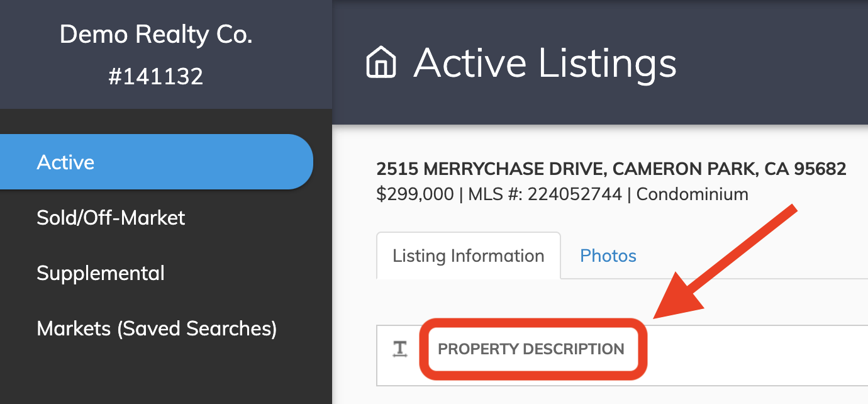This screenshot has height=404, width=868.
Task: Click the Demo Realty Co. name
Action: pos(156,35)
